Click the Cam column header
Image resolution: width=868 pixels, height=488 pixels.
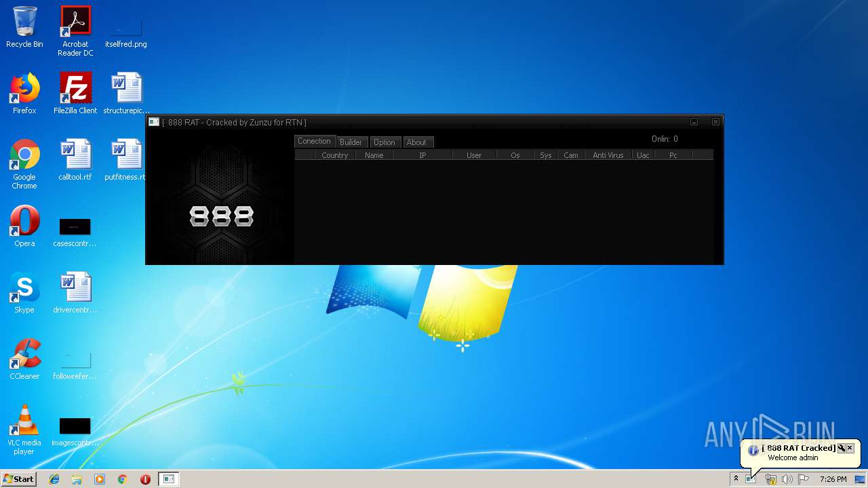coord(571,155)
